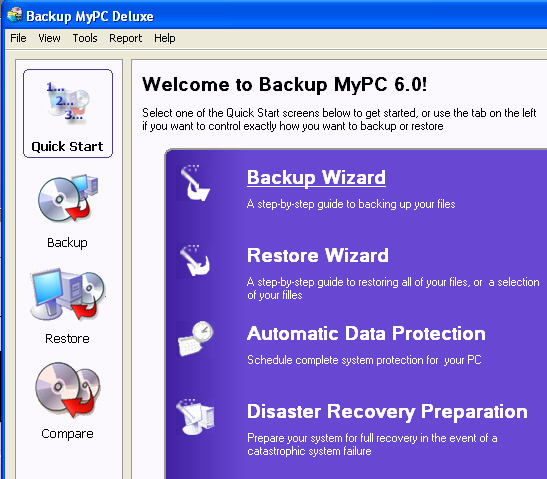Click the Quick Start label
Screen dimensions: 547x479
pos(67,147)
